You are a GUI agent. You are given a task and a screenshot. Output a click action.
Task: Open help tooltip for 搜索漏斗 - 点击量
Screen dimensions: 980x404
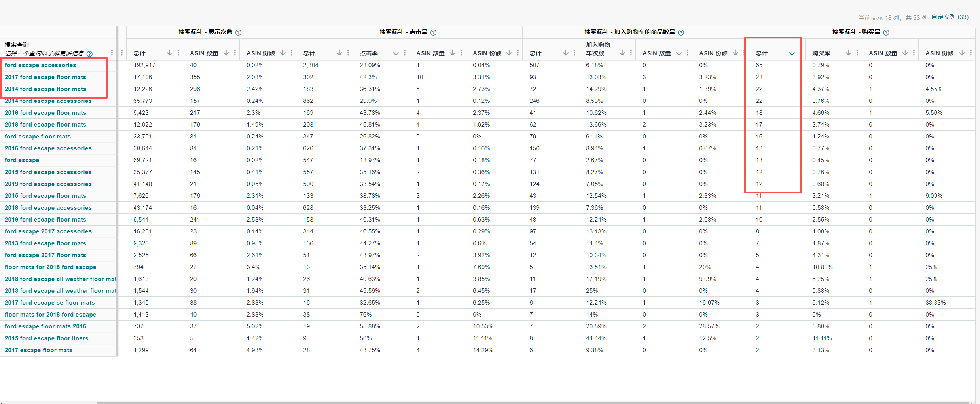click(x=433, y=32)
